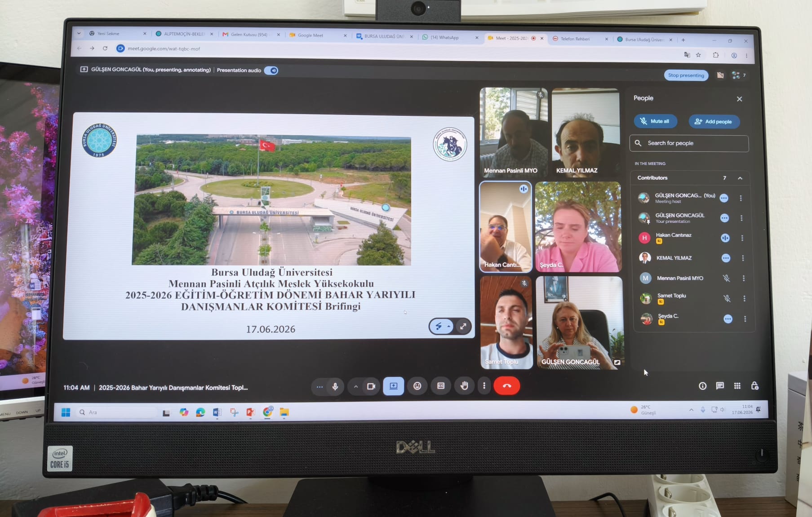Click the Stop presenting button
812x517 pixels.
(686, 75)
